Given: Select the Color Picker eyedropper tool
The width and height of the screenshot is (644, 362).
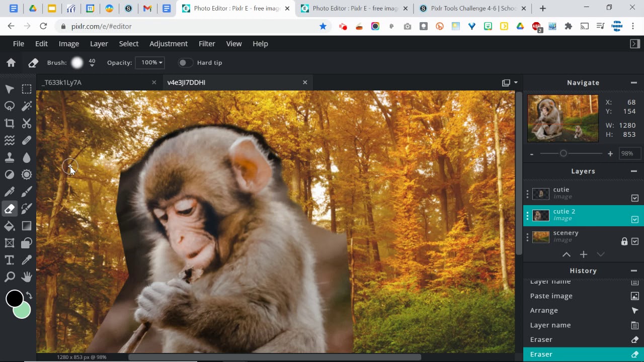Looking at the screenshot, I should tap(27, 260).
